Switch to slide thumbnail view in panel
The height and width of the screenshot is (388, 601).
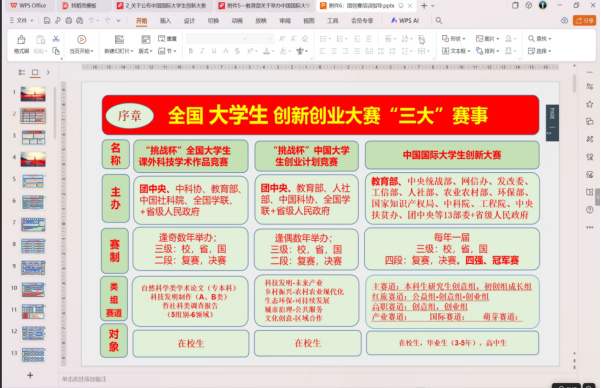pyautogui.click(x=35, y=72)
